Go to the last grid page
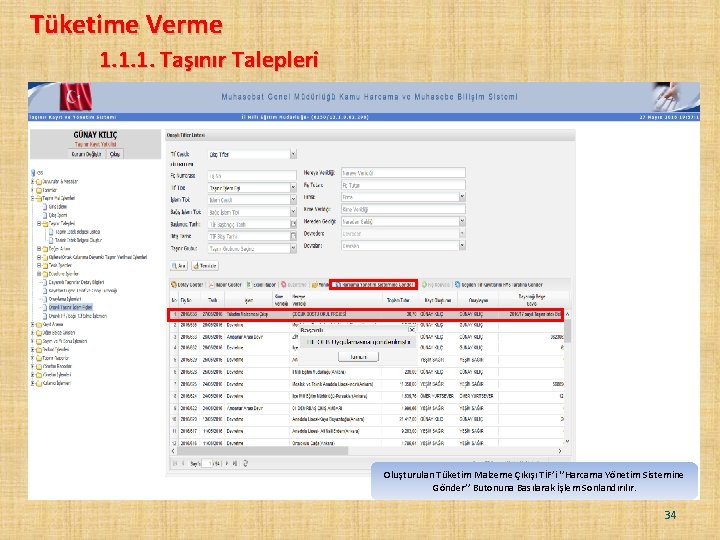The width and height of the screenshot is (720, 540). (x=235, y=463)
